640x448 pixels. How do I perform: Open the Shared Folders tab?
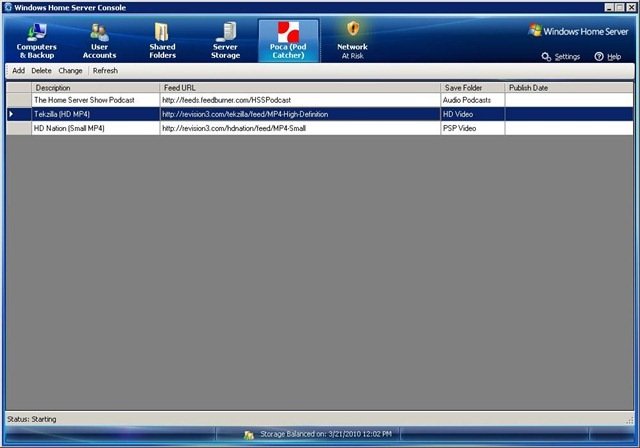coord(162,41)
